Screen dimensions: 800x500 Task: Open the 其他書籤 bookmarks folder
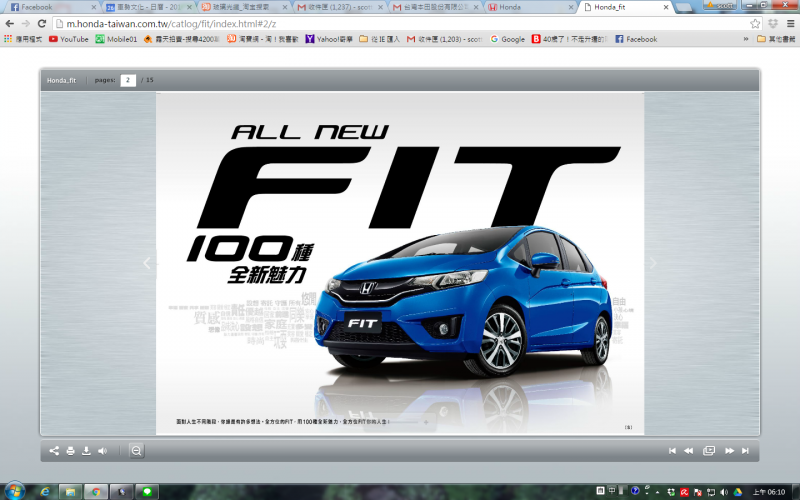(x=776, y=39)
